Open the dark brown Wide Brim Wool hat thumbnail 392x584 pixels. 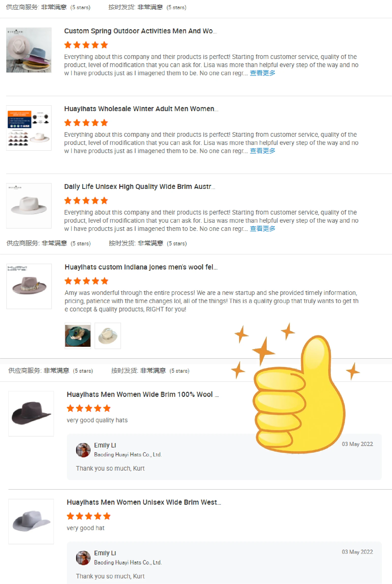[31, 414]
